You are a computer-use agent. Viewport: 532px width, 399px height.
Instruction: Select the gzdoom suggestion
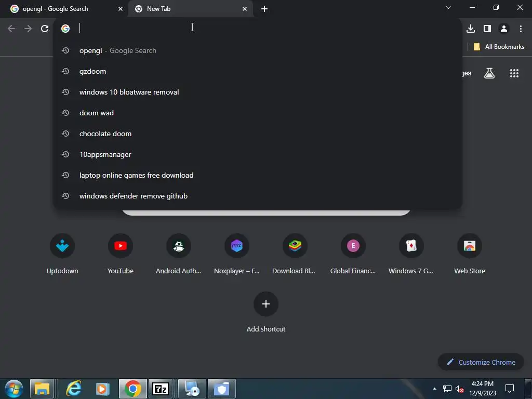[258, 71]
